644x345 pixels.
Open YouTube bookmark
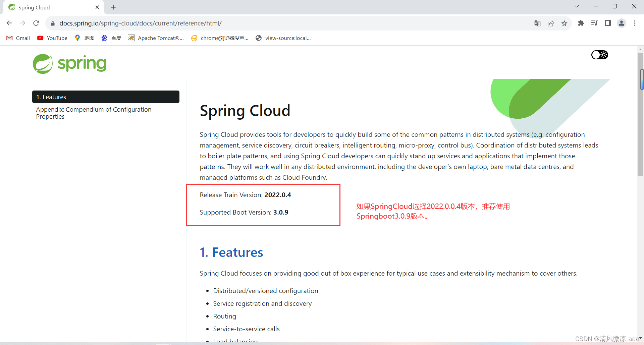(52, 38)
